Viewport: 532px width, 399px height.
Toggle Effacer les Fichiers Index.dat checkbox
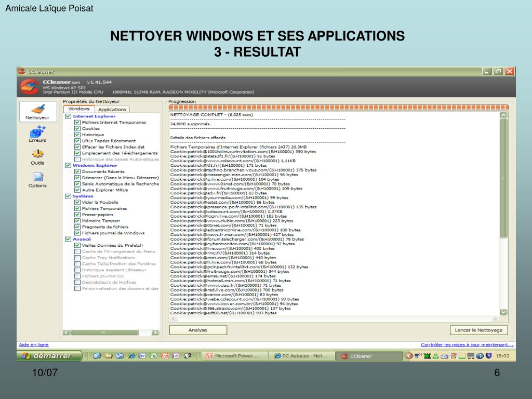coord(77,147)
